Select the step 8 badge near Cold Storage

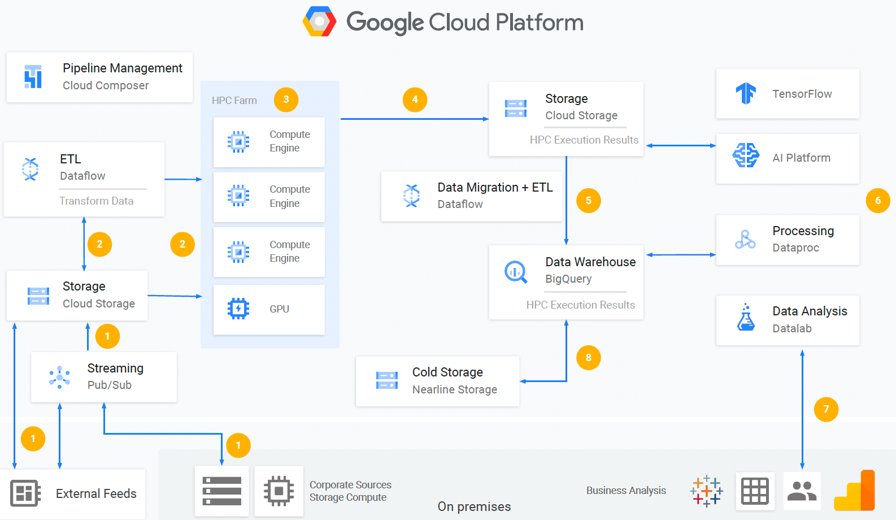pos(588,357)
